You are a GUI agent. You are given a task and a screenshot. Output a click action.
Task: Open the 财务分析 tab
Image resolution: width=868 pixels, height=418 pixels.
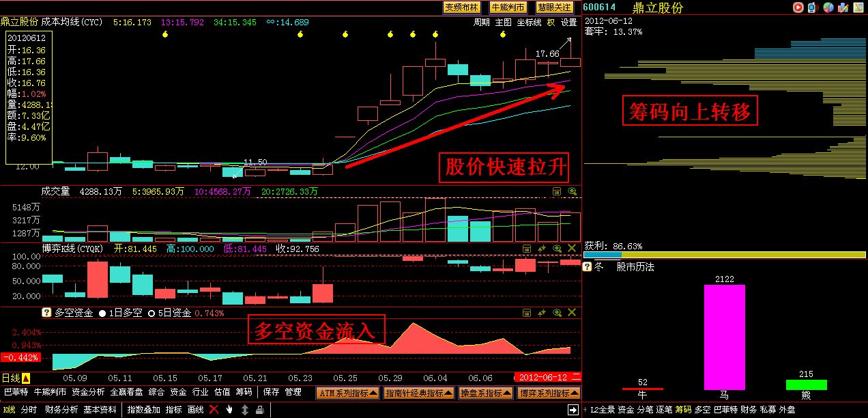(x=61, y=410)
